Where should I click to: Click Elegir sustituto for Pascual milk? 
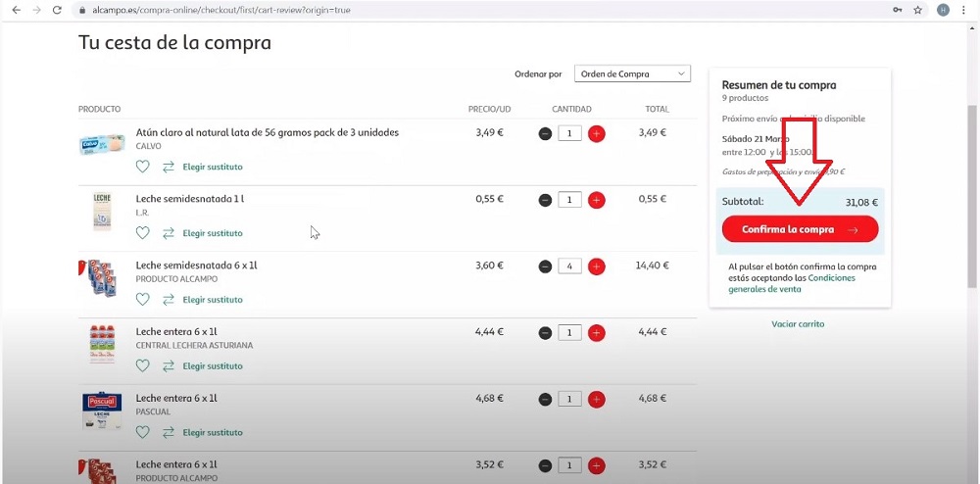212,432
